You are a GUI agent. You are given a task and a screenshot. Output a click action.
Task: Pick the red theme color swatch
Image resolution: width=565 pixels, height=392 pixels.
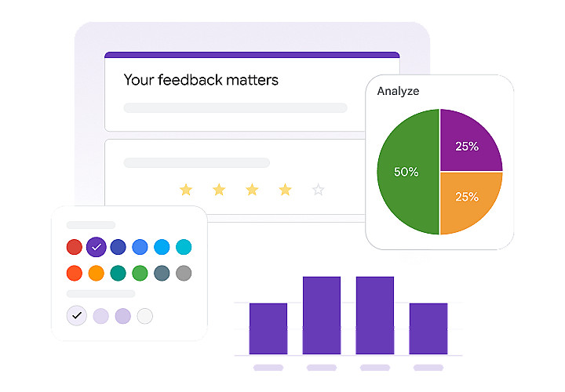tap(74, 247)
